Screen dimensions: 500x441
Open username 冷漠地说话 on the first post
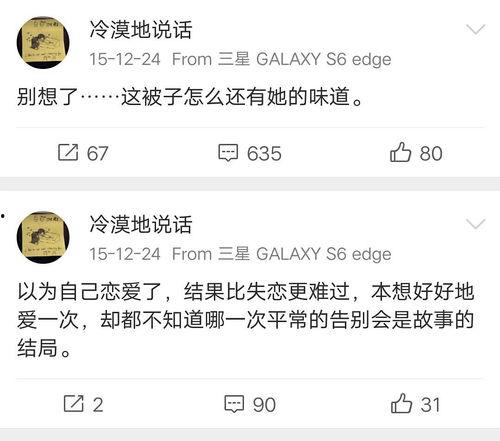tap(141, 30)
